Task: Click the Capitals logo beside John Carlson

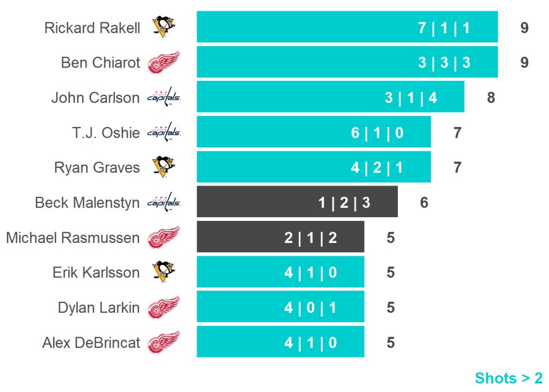Action: coord(164,98)
